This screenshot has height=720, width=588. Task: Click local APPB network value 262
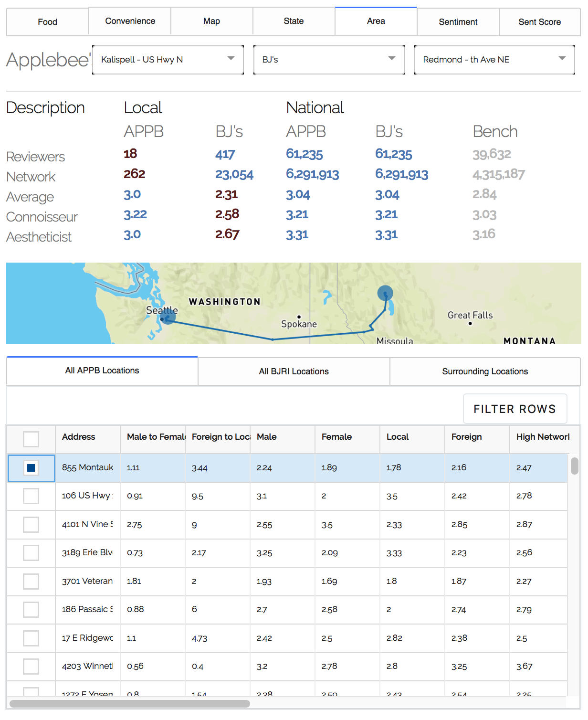click(x=135, y=174)
